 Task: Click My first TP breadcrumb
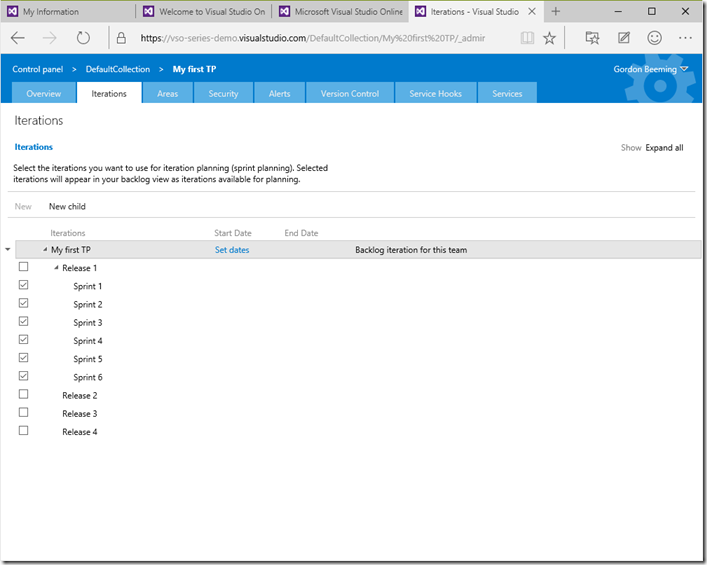tap(194, 69)
